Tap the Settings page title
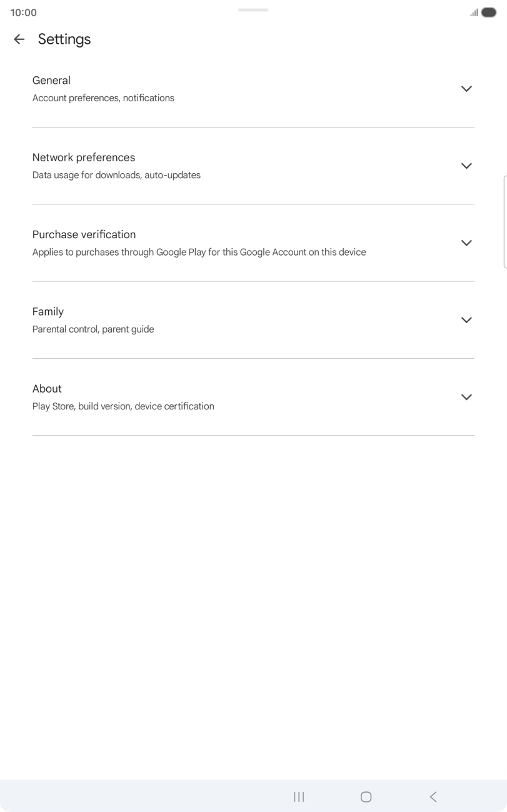 point(64,39)
